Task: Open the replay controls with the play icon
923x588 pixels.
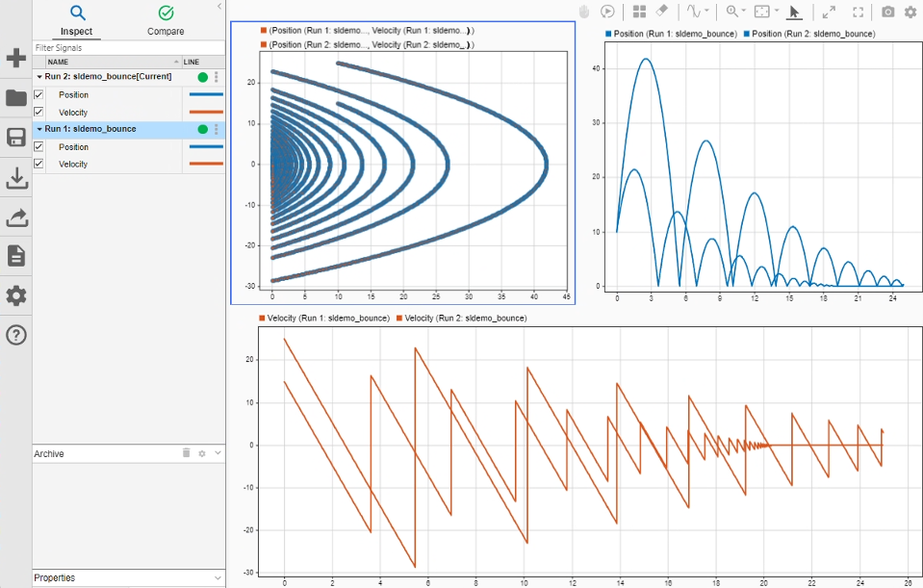Action: click(607, 12)
